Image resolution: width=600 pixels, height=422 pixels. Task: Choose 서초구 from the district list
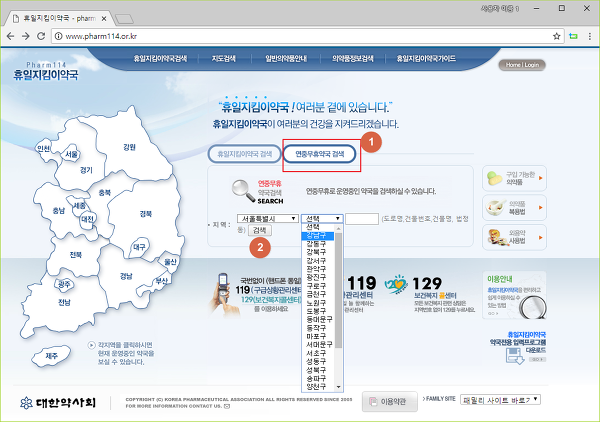pos(318,354)
